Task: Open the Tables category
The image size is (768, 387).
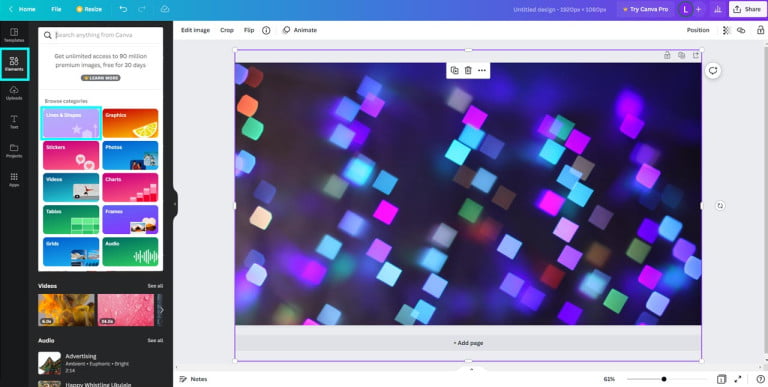Action: [71, 219]
